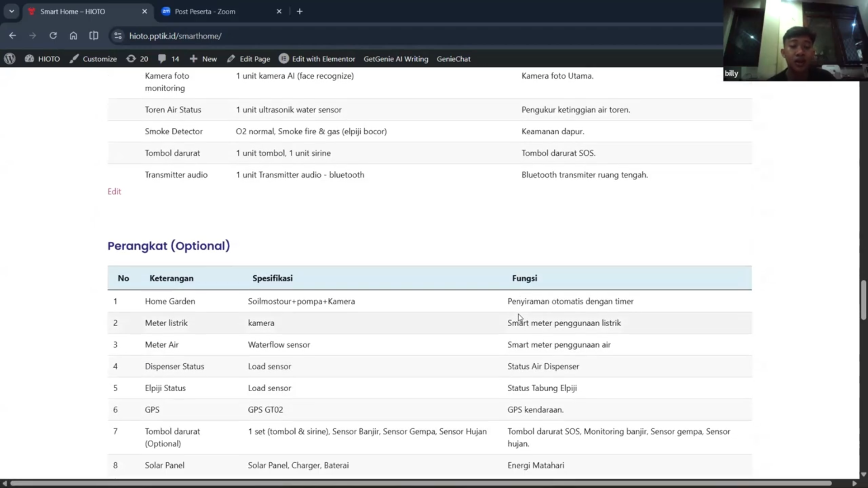The width and height of the screenshot is (868, 488).
Task: Reload the page with refresh icon
Action: click(53, 36)
